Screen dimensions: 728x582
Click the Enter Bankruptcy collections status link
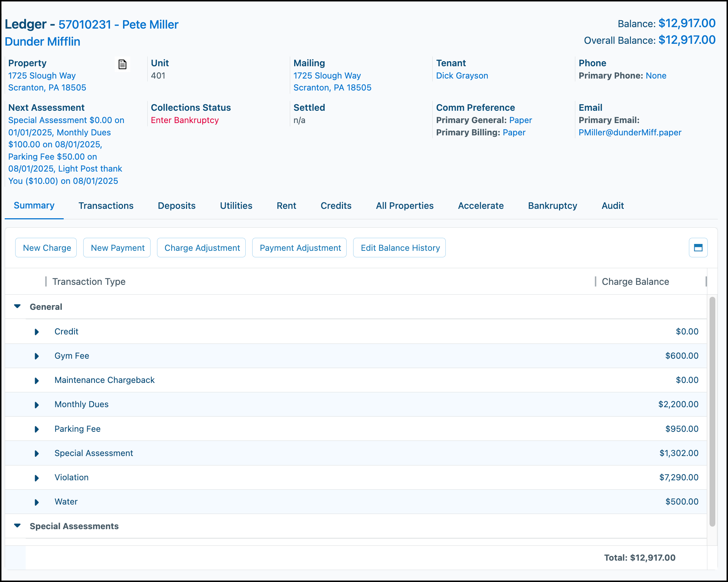[185, 120]
